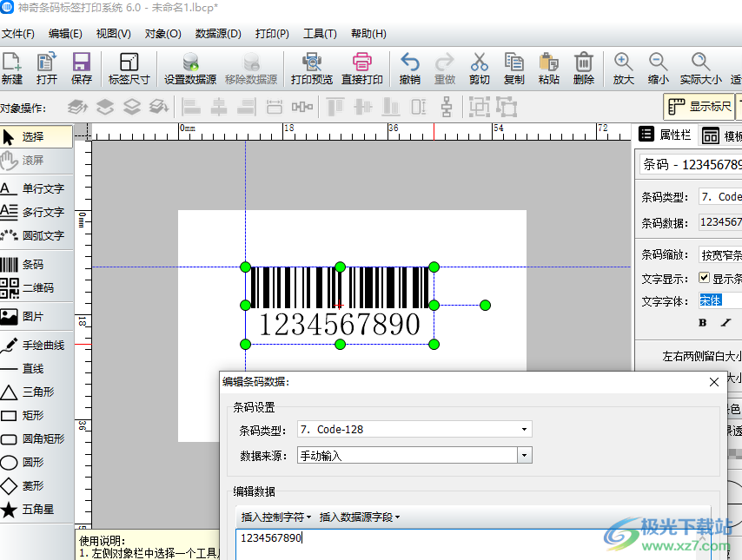Select the 选择 selection tool
Screen dimensions: 742x560
point(36,136)
